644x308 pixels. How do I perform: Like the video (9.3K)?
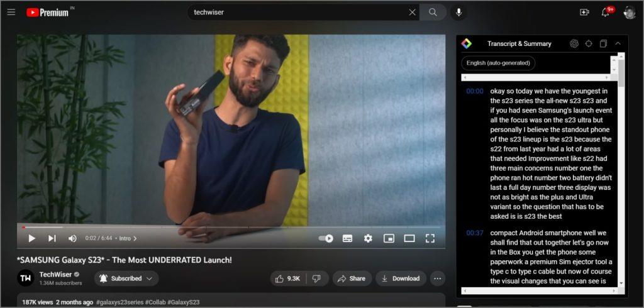coord(288,278)
